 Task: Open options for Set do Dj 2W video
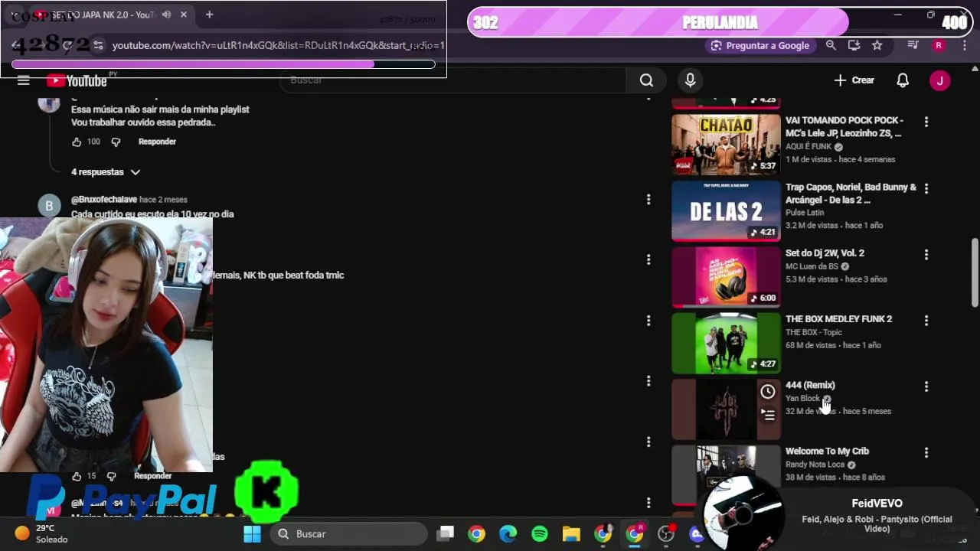click(x=926, y=254)
